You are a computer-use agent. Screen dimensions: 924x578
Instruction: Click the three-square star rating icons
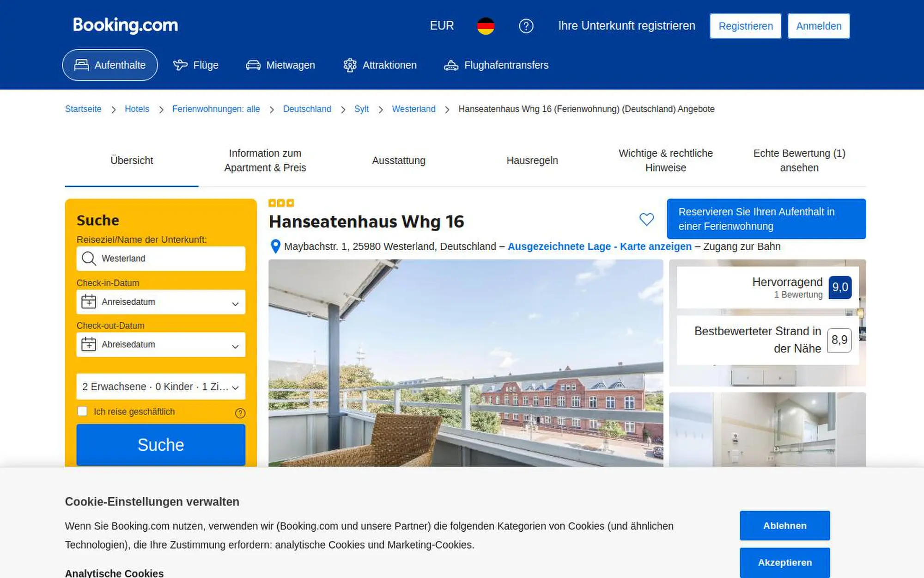point(281,203)
